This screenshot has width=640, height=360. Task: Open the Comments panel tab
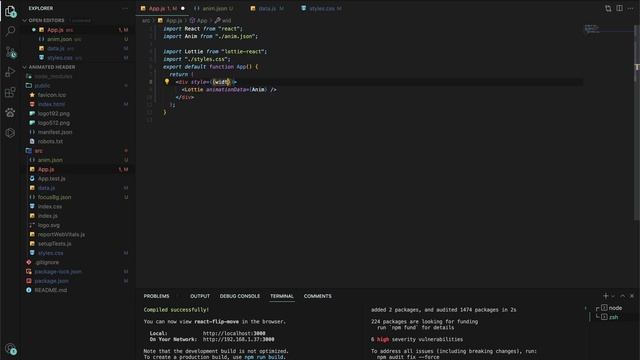(318, 296)
